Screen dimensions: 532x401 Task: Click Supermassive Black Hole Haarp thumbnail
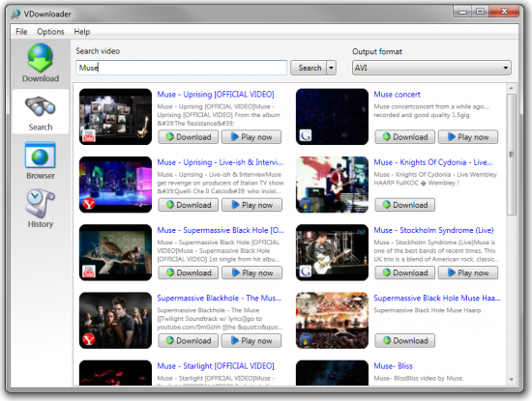[332, 321]
